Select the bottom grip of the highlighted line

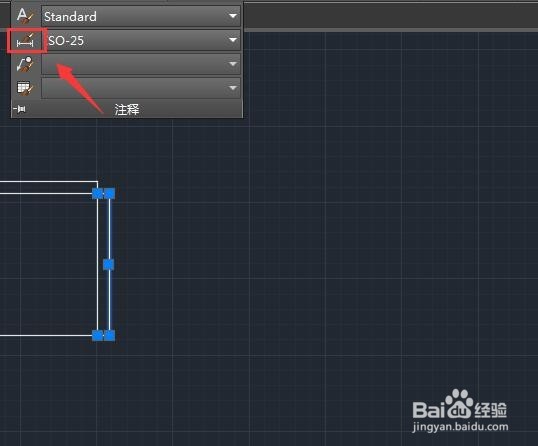click(x=109, y=336)
